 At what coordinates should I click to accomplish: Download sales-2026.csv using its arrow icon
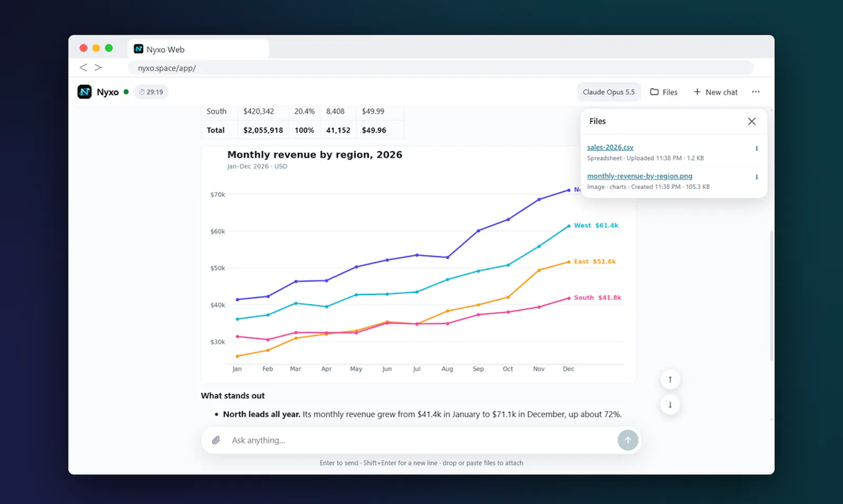point(757,149)
